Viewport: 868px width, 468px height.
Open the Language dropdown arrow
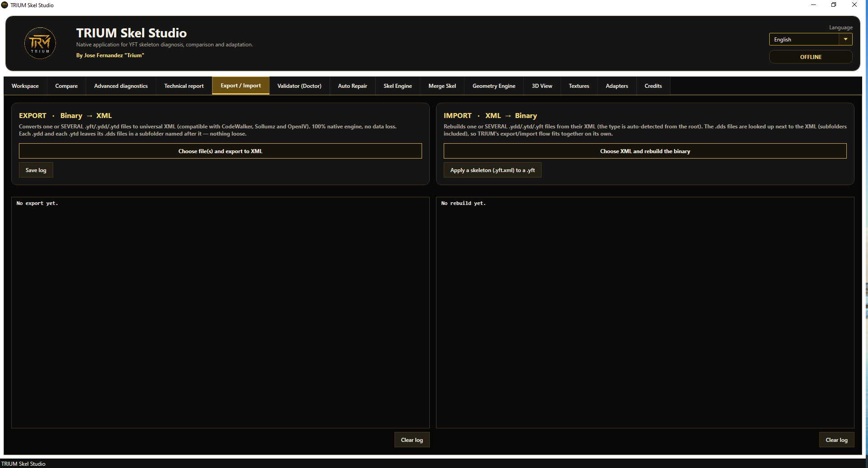[x=845, y=39]
